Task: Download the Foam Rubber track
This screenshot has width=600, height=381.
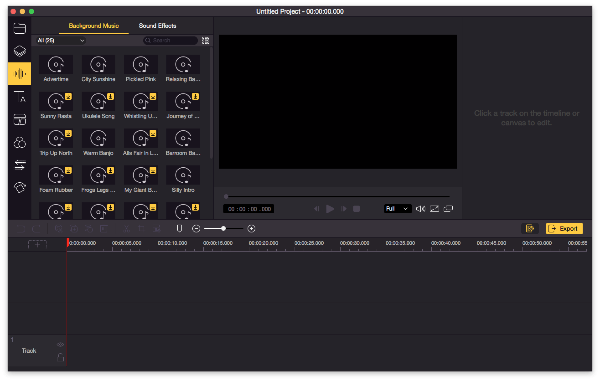Action: click(x=68, y=171)
